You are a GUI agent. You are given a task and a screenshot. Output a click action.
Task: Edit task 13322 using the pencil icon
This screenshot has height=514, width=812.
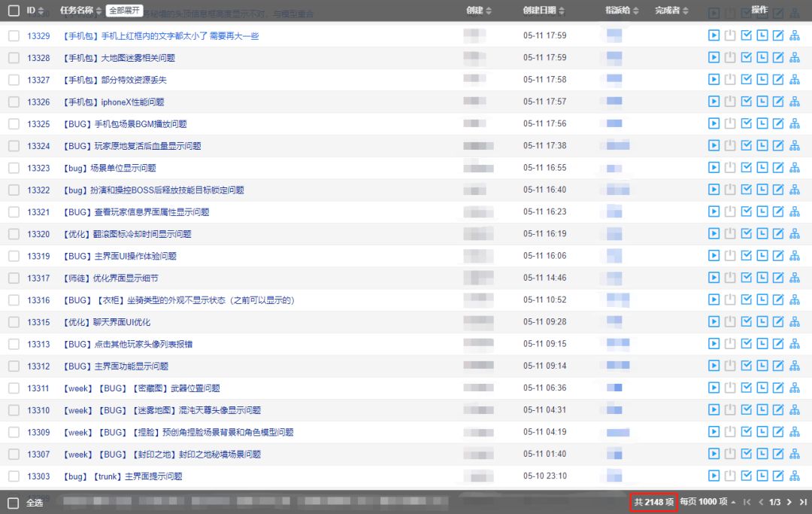click(778, 190)
